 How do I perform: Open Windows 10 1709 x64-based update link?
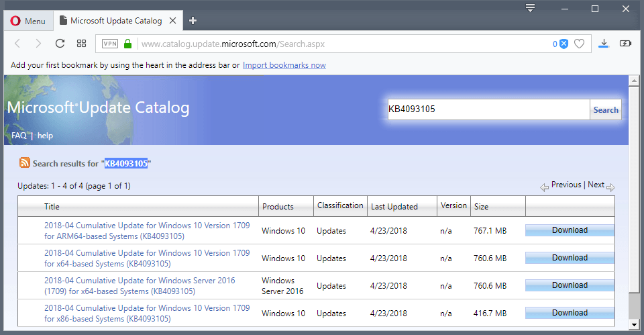coord(147,258)
